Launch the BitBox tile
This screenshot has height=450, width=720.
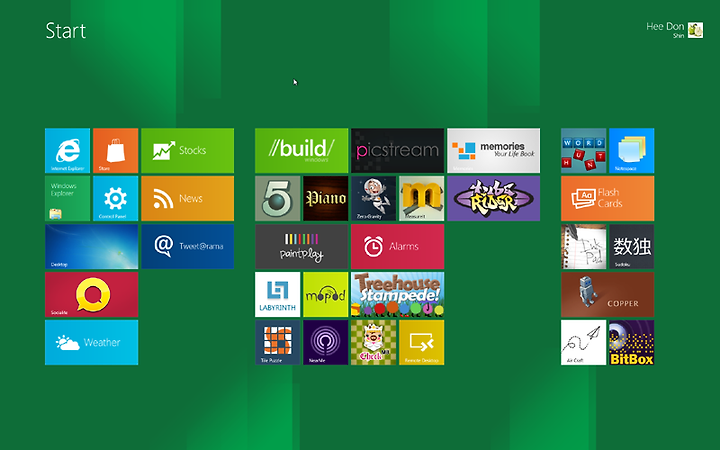(631, 343)
